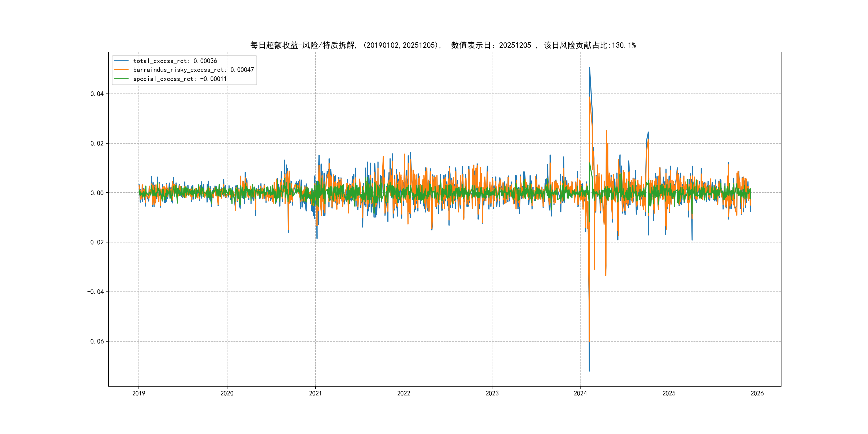Image resolution: width=868 pixels, height=434 pixels.
Task: Click the 0.00 y-axis tick label
Action: click(x=97, y=193)
